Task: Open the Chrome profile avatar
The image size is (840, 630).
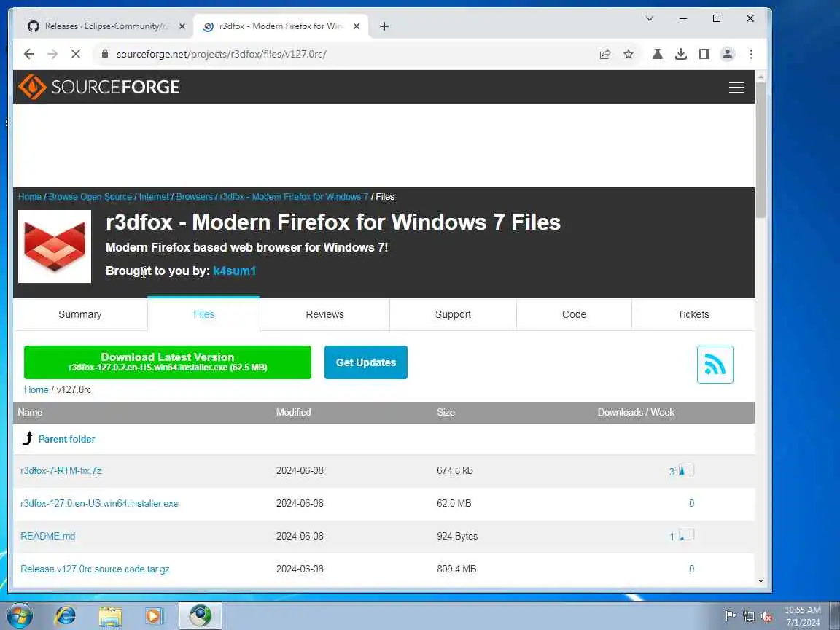Action: tap(728, 54)
